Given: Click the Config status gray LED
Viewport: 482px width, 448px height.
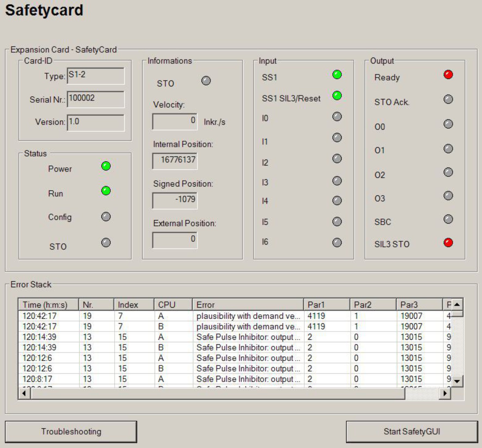Looking at the screenshot, I should 106,217.
